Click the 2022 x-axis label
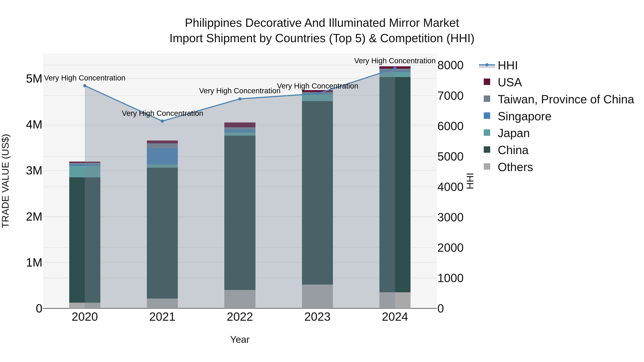 240,317
